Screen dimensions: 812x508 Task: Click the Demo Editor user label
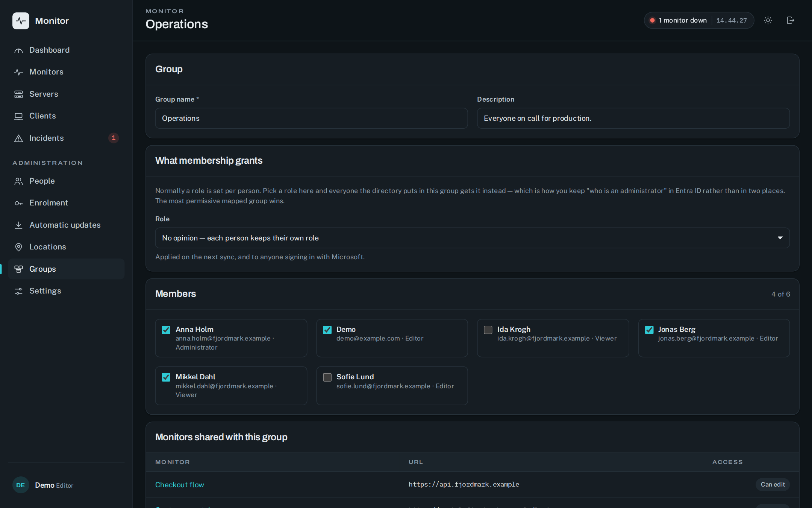54,485
